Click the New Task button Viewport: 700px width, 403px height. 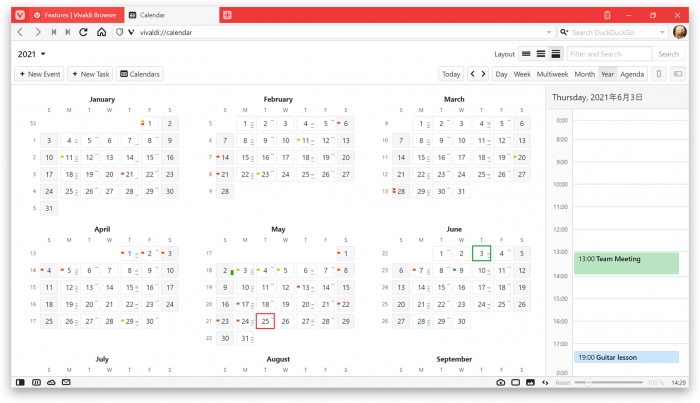[x=91, y=74]
